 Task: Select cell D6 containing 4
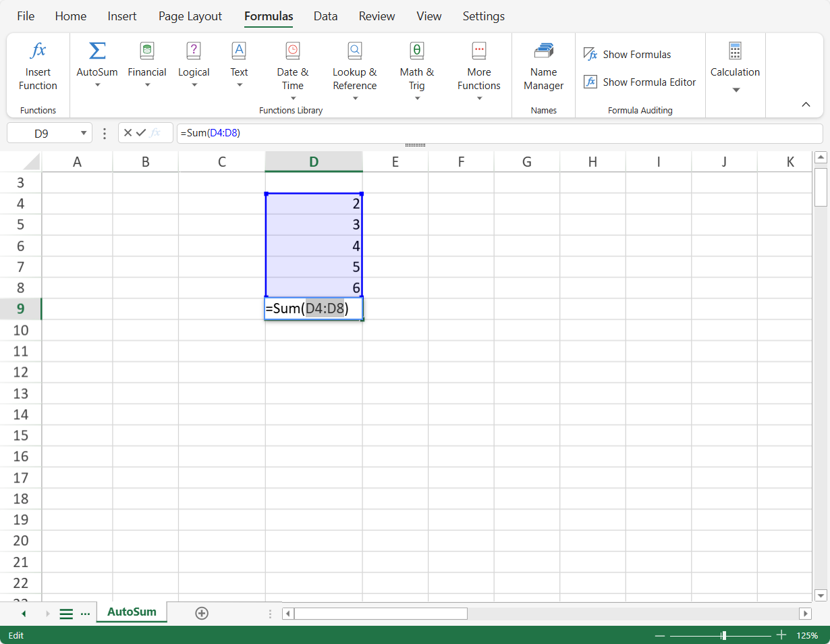coord(314,246)
